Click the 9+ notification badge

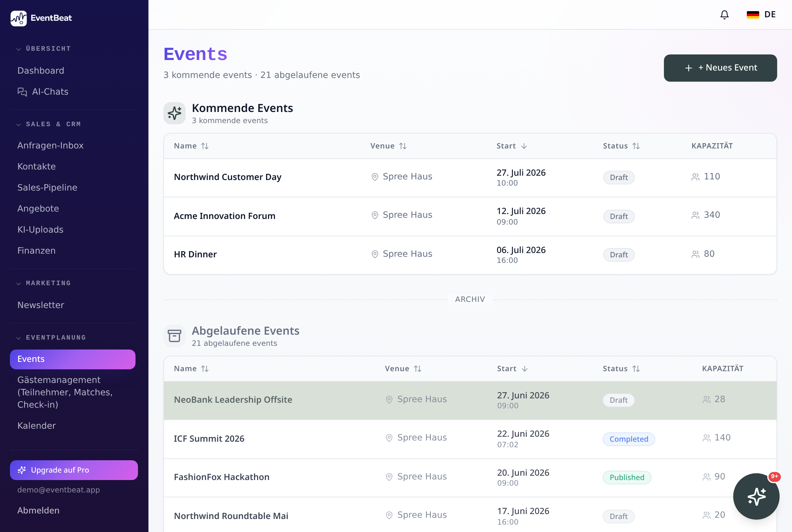(774, 477)
